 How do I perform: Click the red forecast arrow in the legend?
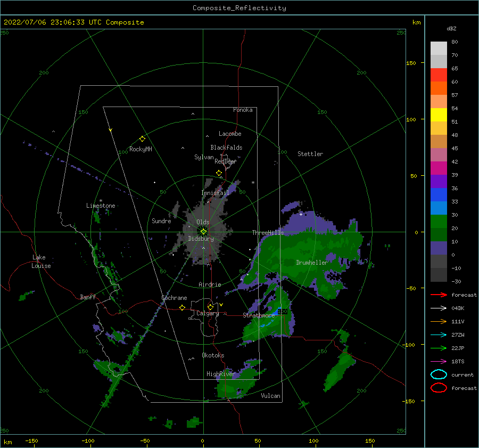click(439, 295)
